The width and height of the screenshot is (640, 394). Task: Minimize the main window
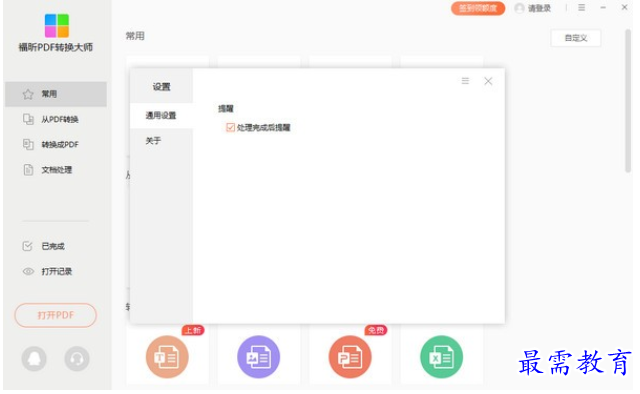[x=603, y=8]
